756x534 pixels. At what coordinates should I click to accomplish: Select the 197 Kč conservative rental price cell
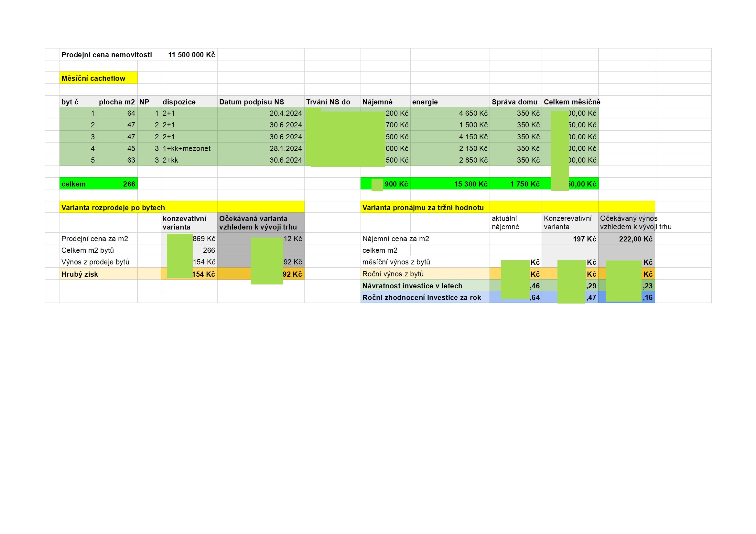click(x=570, y=239)
